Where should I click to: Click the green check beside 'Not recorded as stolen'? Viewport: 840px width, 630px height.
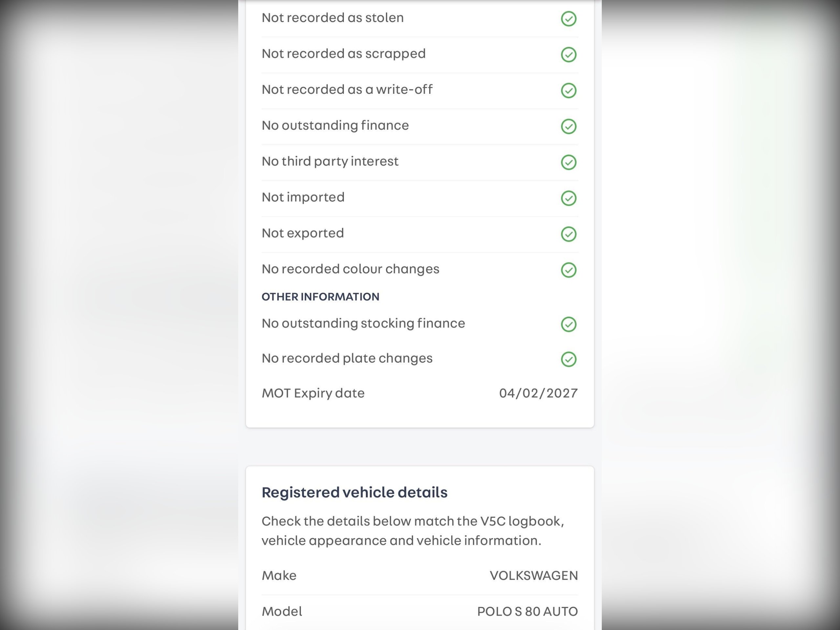[569, 19]
